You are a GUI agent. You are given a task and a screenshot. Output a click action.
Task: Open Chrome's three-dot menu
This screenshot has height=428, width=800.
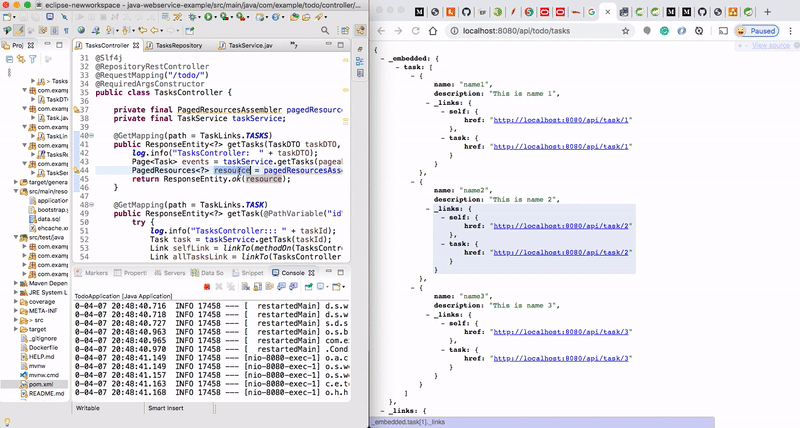790,31
